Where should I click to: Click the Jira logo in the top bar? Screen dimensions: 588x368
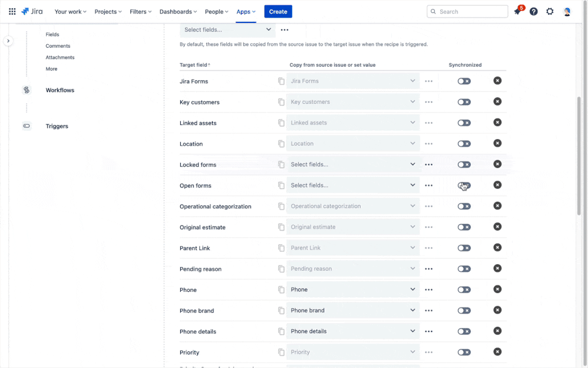[x=32, y=11]
